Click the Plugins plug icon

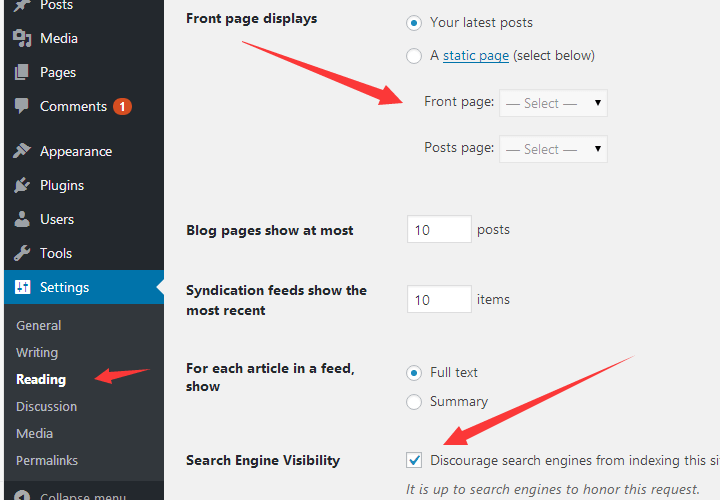22,185
